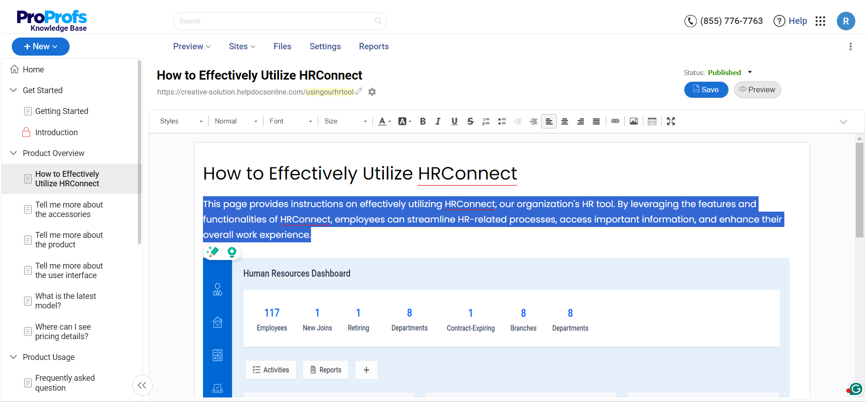The image size is (868, 402).
Task: Open Where can I see pricing details?
Action: click(x=63, y=331)
